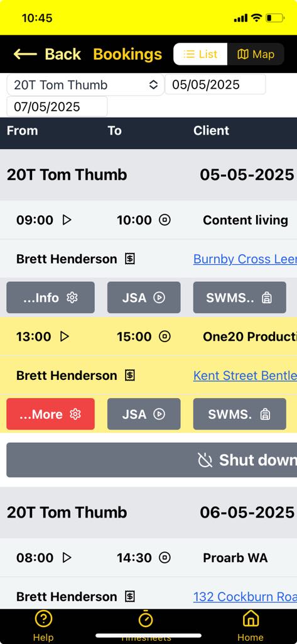Viewport: 297px width, 644px height.
Task: Tap the Shut down button
Action: coord(152,460)
